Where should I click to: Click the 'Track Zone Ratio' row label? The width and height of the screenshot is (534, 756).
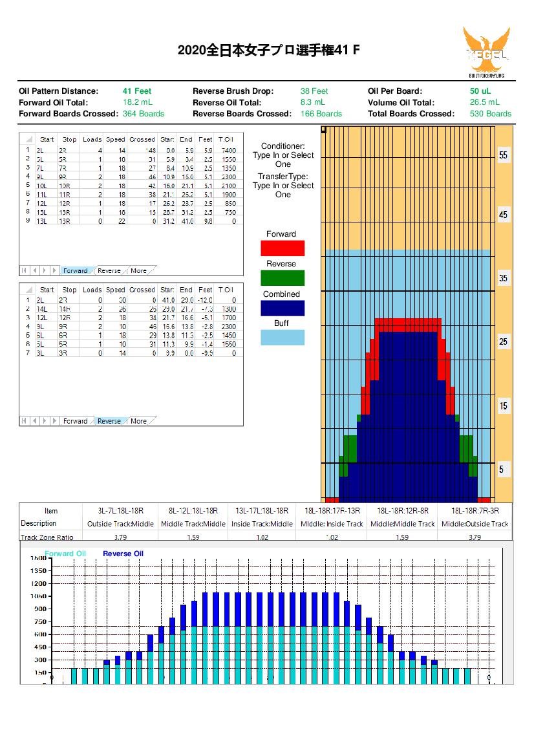coord(47,537)
